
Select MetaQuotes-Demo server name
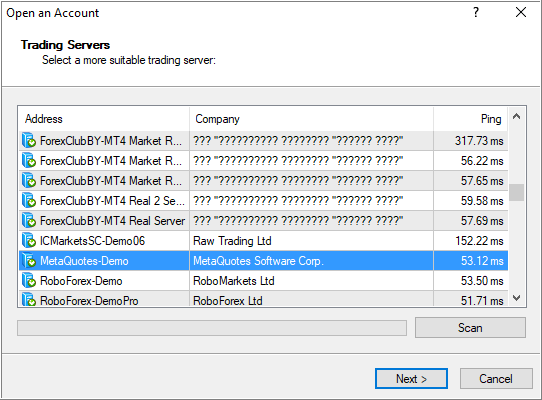pos(84,261)
